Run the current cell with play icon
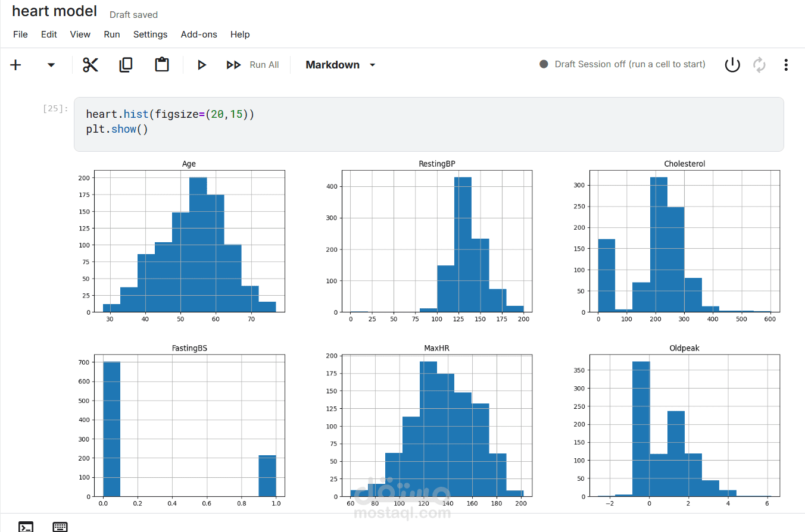 [x=202, y=65]
